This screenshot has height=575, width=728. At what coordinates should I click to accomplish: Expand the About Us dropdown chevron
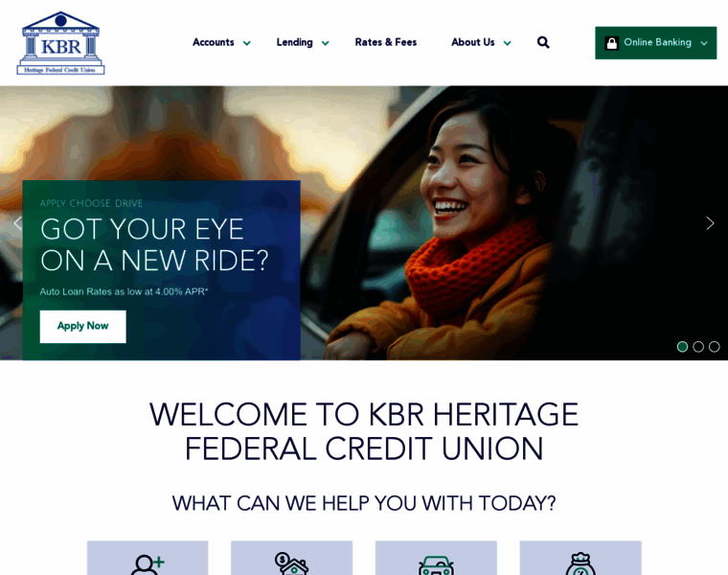coord(508,43)
